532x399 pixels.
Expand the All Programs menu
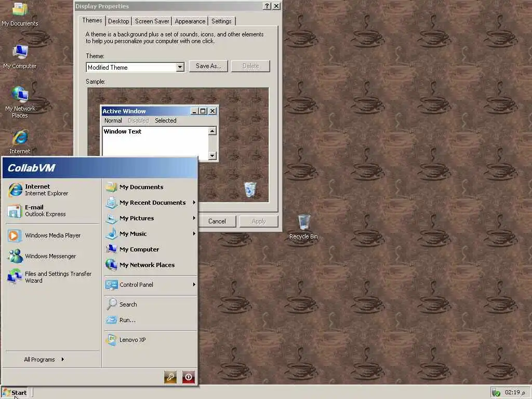(x=44, y=360)
